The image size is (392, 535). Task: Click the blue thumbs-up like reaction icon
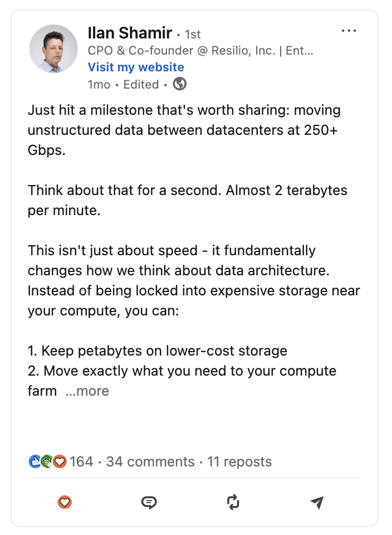35,461
